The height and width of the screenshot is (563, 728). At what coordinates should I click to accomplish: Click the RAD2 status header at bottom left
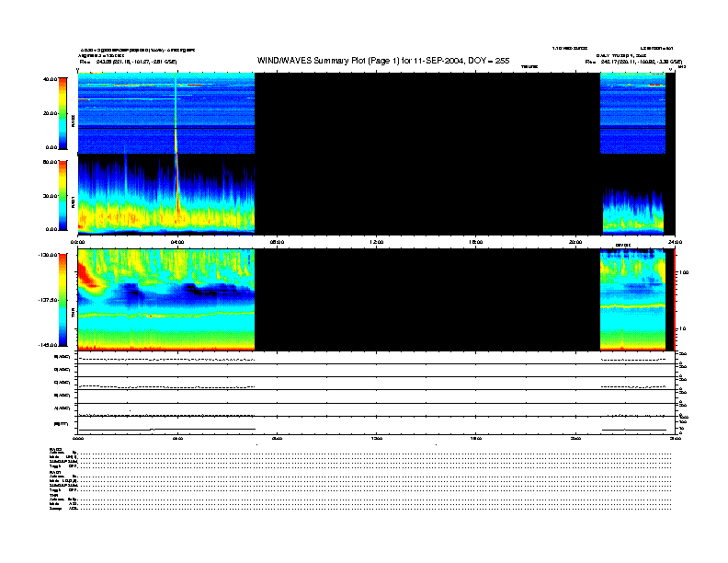55,448
